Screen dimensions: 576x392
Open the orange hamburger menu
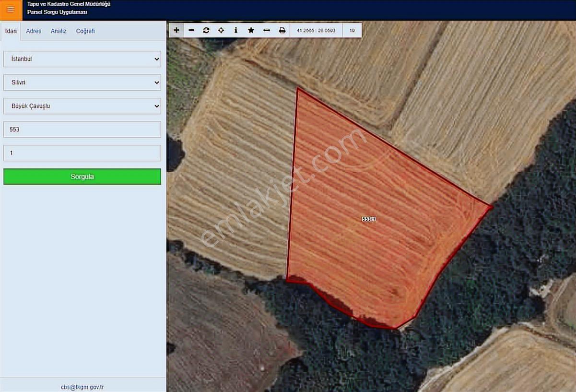[11, 9]
